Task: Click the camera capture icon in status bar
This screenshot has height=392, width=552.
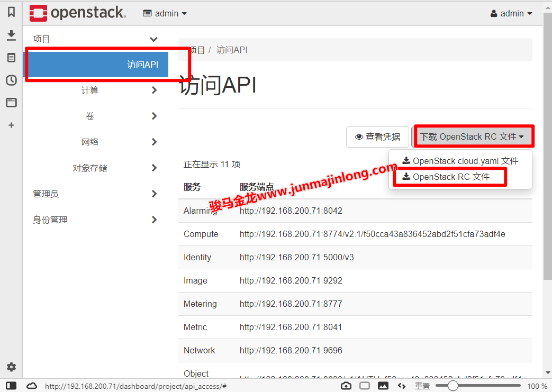Action: tap(346, 386)
